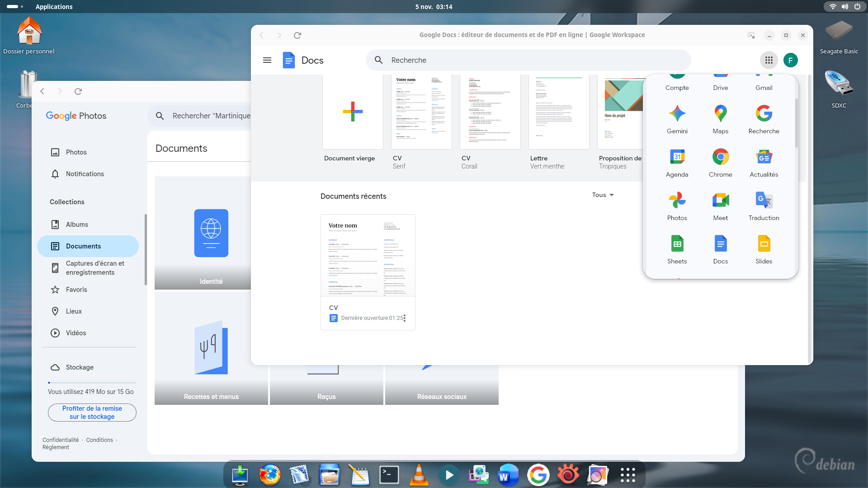
Task: Open Google Meet from apps grid
Action: coord(720,206)
